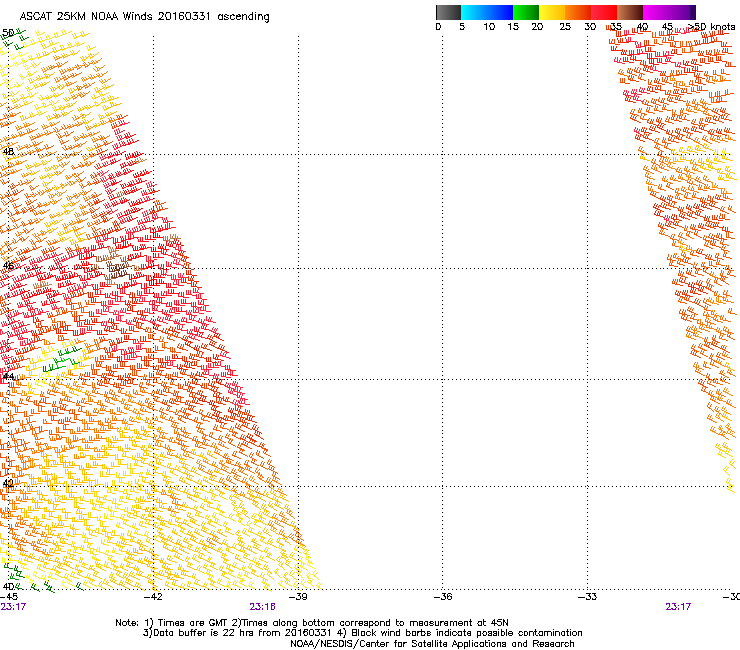Pick the yellow 20-25 knots legend segment
740x650 pixels.
[552, 12]
